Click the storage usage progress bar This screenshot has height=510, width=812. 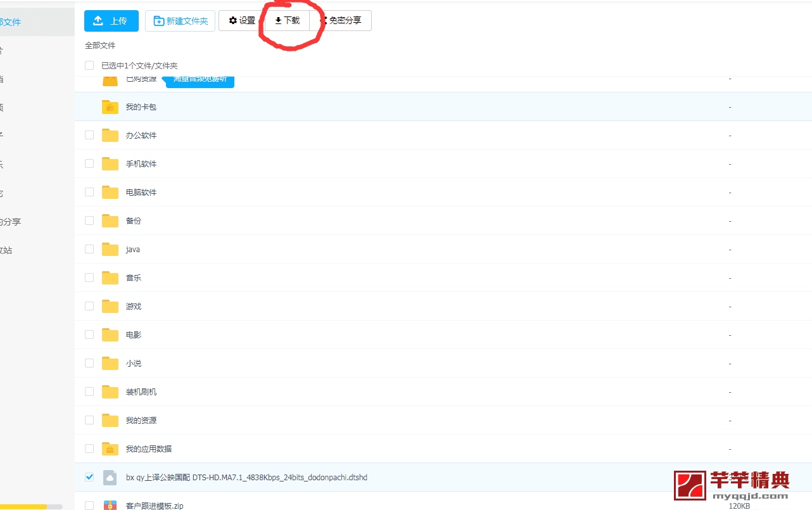(31, 507)
